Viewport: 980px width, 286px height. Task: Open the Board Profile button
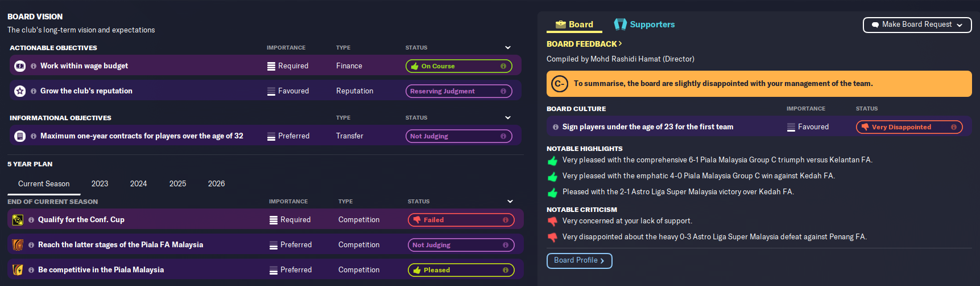pos(579,260)
